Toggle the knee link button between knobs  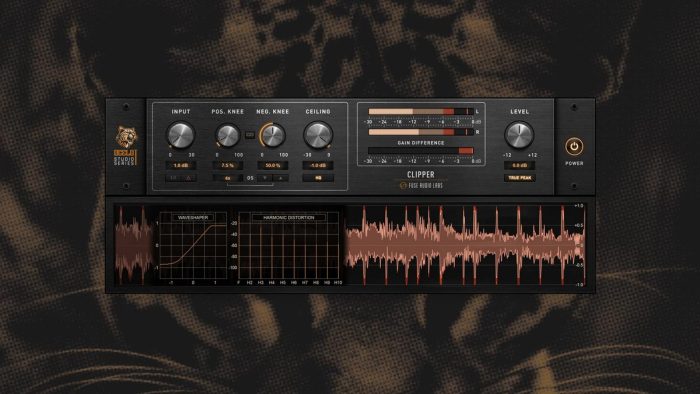point(250,134)
